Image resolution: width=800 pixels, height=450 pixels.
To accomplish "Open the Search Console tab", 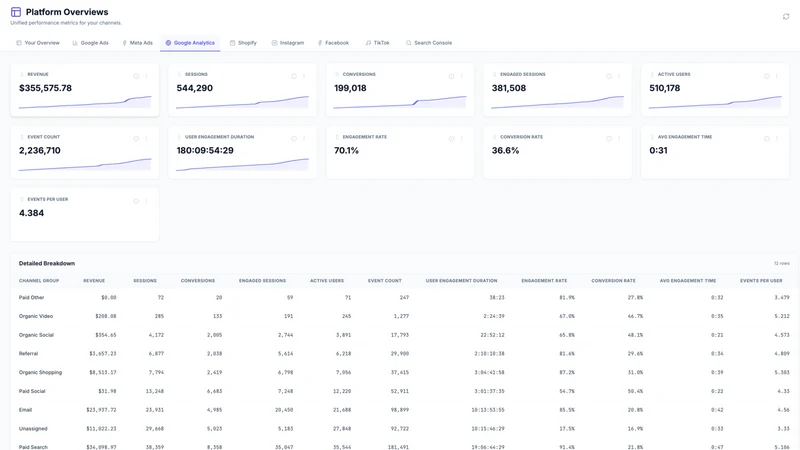I will (429, 43).
